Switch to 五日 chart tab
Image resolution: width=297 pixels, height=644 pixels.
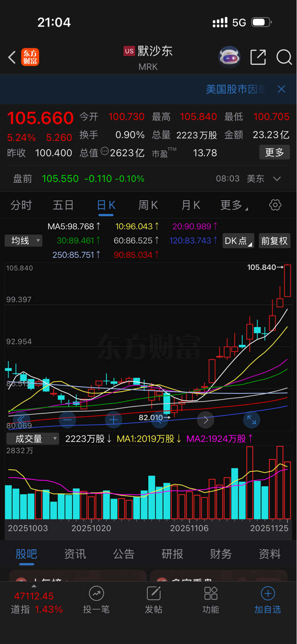pos(63,205)
